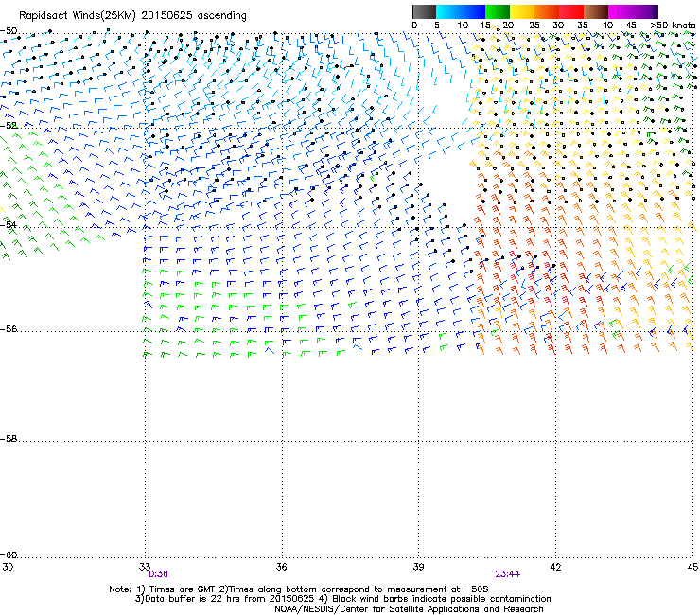Screen dimensions: 700x615
Task: Pick the dark purple >50 knots band
Action: (656, 11)
